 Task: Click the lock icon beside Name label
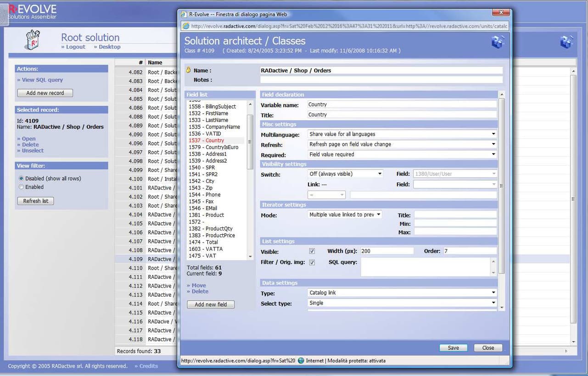pos(188,71)
